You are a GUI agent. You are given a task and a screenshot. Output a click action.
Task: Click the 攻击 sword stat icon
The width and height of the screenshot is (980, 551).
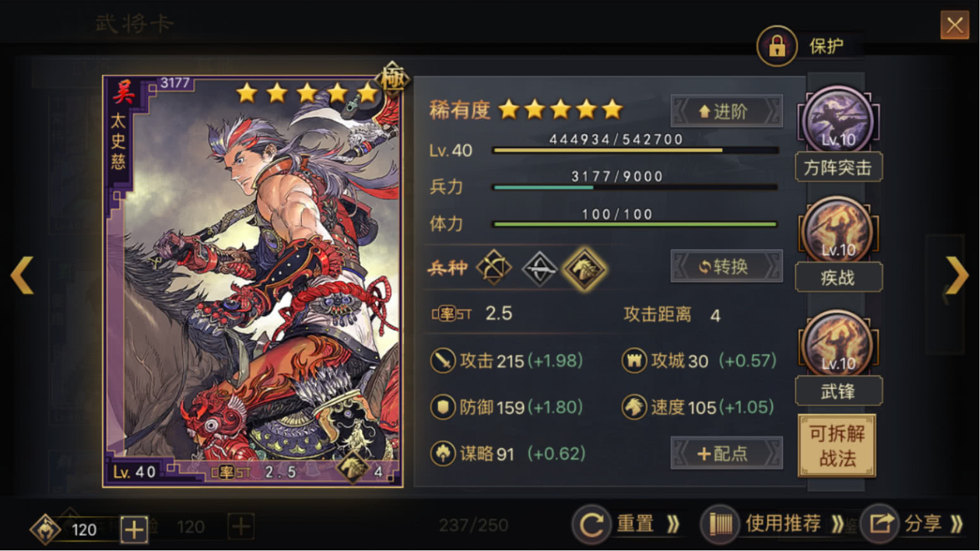[x=443, y=361]
